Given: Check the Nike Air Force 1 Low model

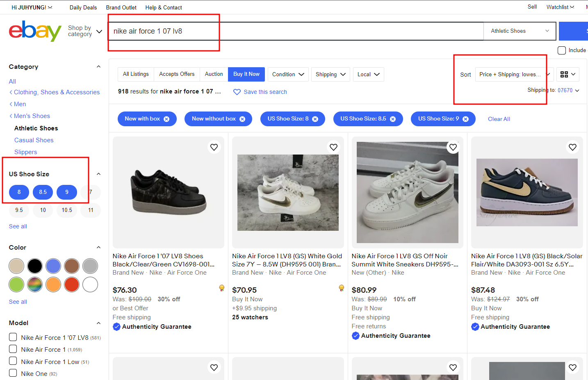Looking at the screenshot, I should 13,361.
